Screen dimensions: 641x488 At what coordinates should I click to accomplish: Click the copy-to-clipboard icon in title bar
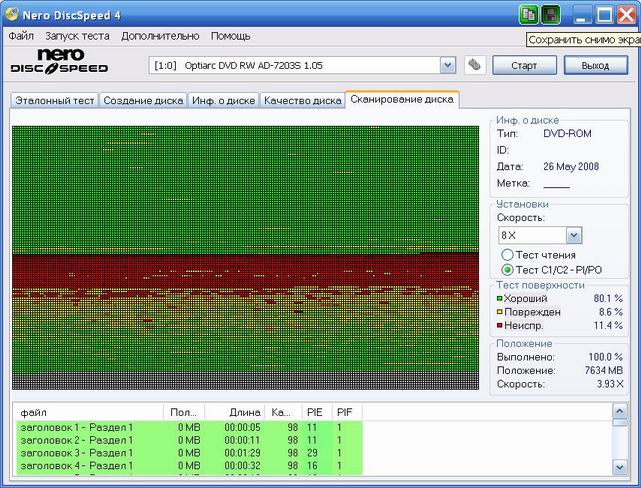pos(529,15)
